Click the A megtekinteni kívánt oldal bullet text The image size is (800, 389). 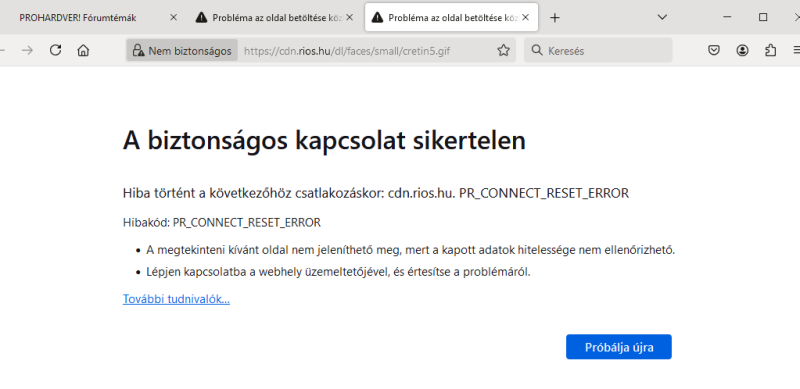tap(411, 250)
